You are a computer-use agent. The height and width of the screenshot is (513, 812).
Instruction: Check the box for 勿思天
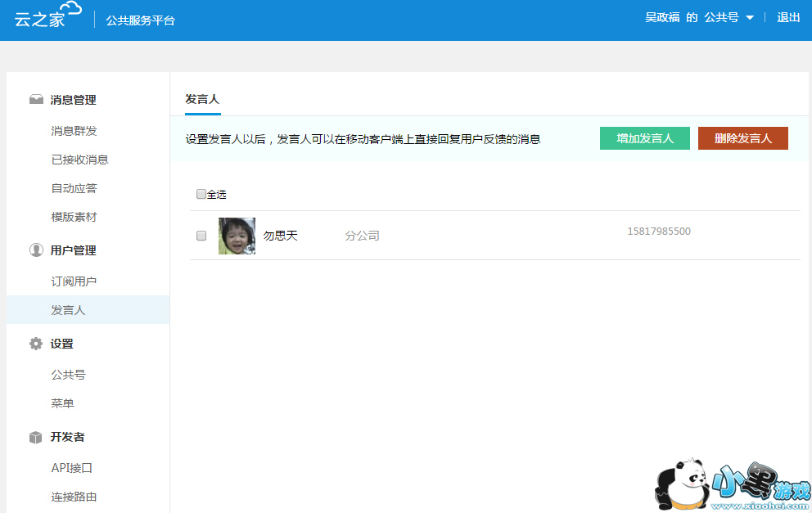pos(201,236)
